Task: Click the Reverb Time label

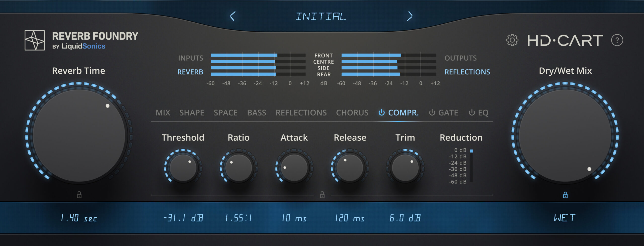Action: [x=78, y=71]
